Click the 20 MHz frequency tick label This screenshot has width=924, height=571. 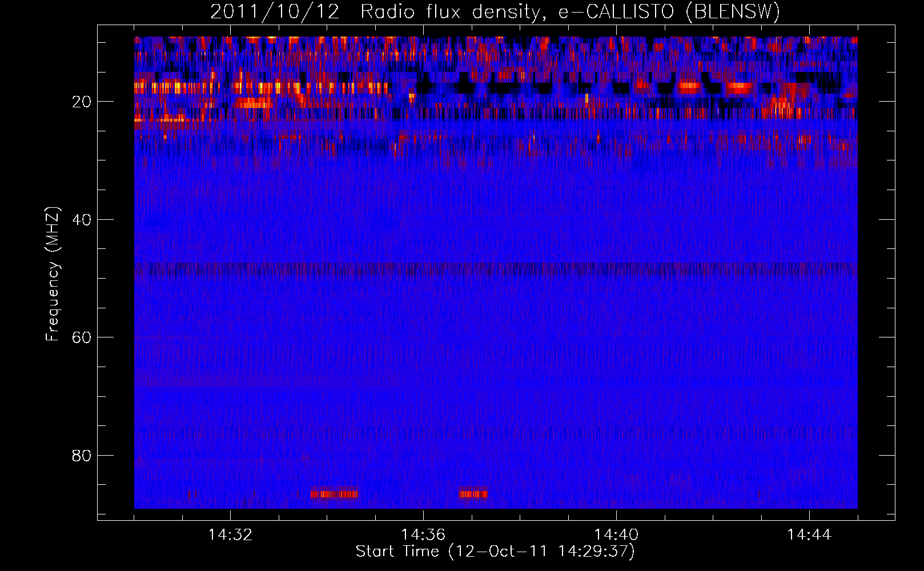(x=82, y=102)
